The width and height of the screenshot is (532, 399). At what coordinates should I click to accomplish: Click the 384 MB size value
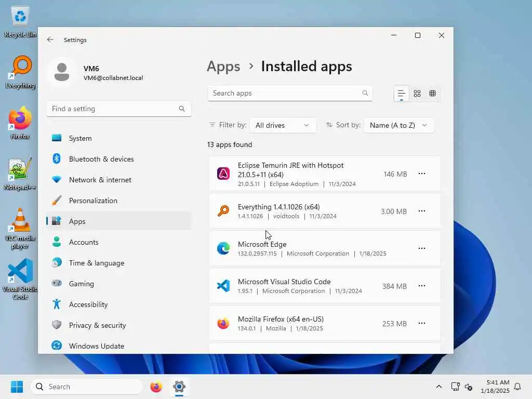[x=394, y=286]
